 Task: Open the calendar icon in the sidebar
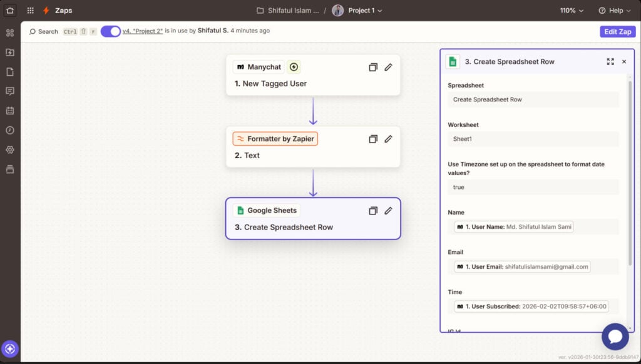coord(10,111)
